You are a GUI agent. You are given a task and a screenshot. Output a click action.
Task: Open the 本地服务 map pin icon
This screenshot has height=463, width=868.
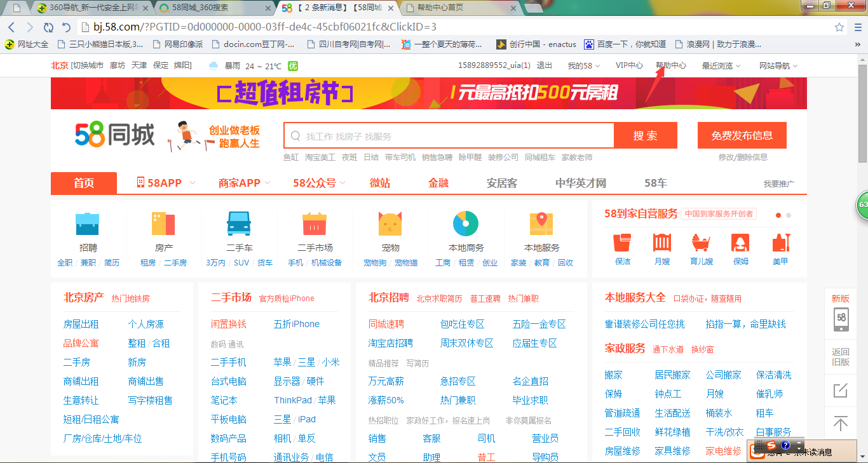541,224
